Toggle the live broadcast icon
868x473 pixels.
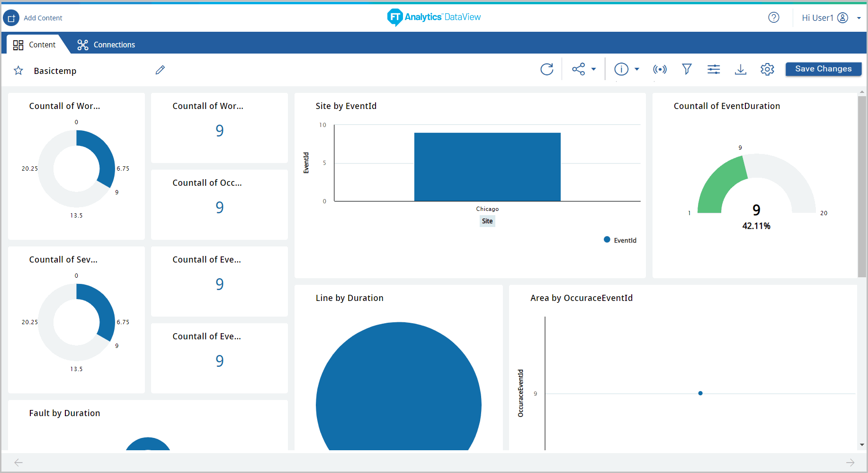[660, 69]
